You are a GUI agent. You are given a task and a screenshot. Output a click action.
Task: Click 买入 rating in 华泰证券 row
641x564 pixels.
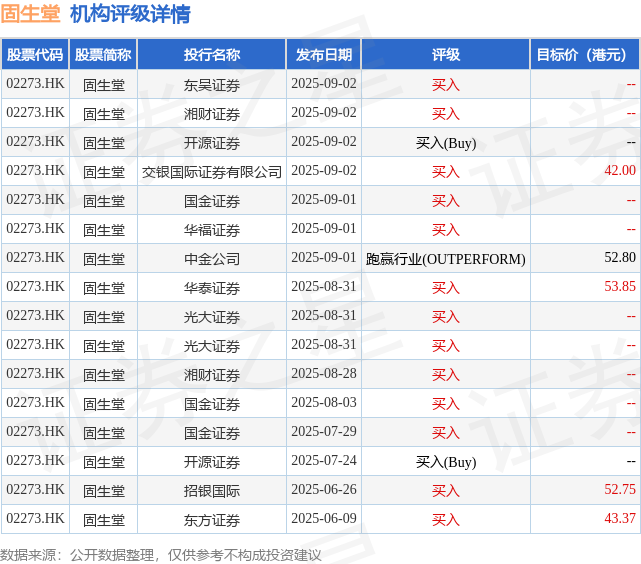click(446, 288)
